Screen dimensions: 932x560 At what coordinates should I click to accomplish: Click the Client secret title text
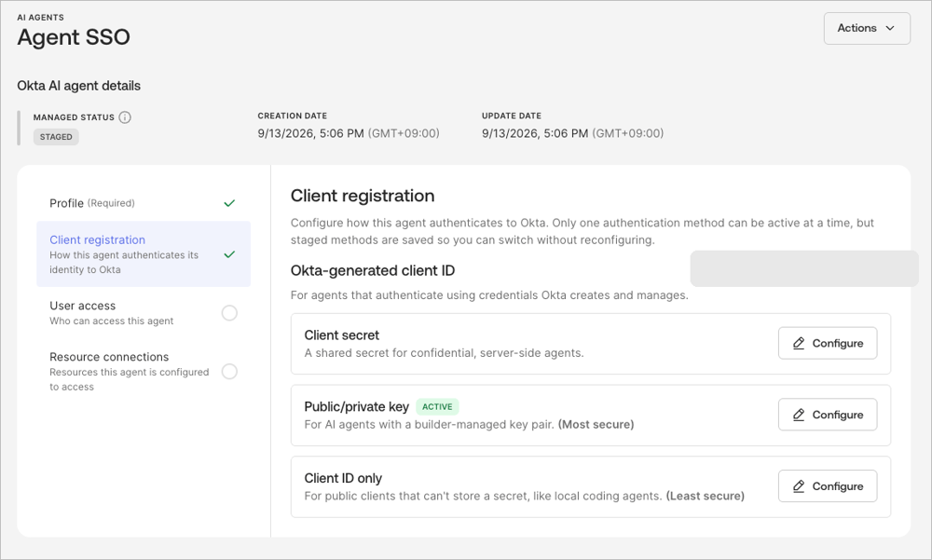(x=342, y=335)
